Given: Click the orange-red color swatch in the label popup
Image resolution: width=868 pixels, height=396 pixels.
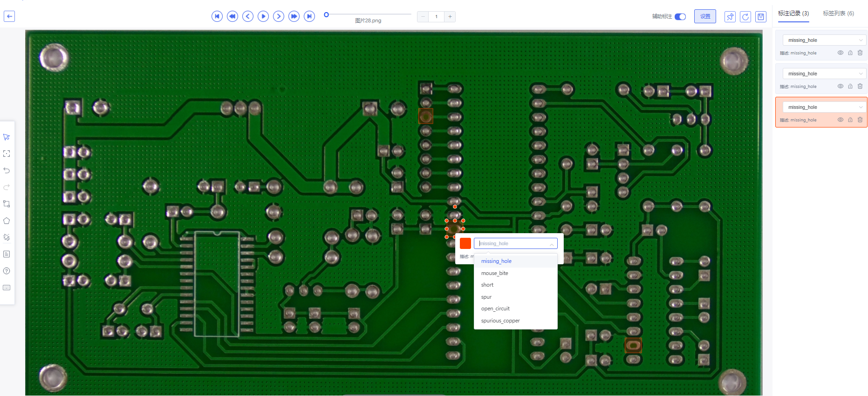Looking at the screenshot, I should click(465, 243).
